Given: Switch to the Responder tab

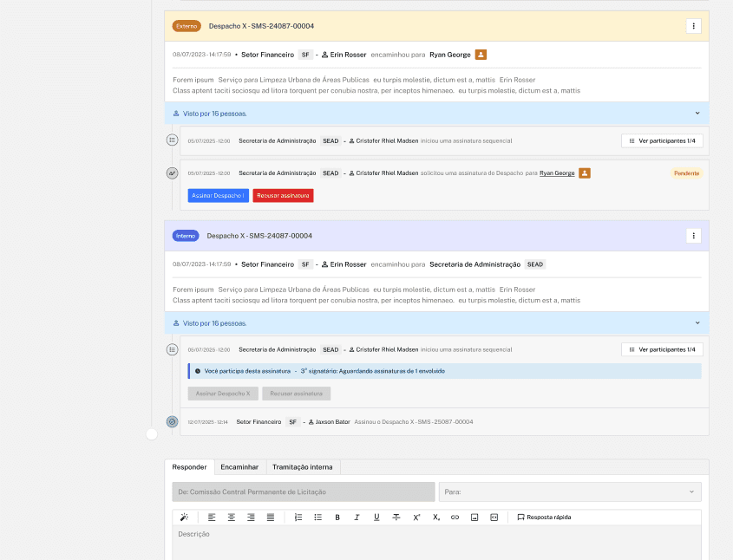Looking at the screenshot, I should (189, 467).
